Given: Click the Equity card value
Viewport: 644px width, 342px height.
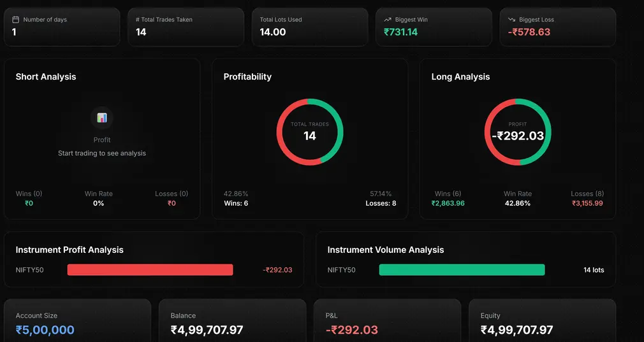Looking at the screenshot, I should click(516, 330).
